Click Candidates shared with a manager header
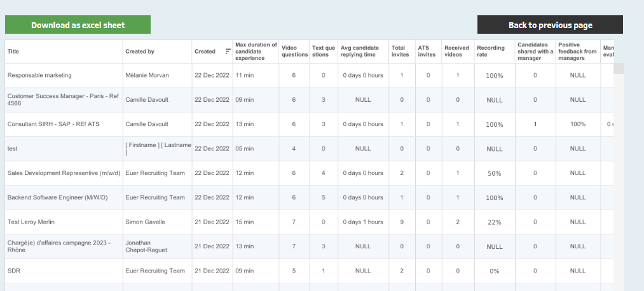Screen dimensions: 644x291 click(x=534, y=52)
